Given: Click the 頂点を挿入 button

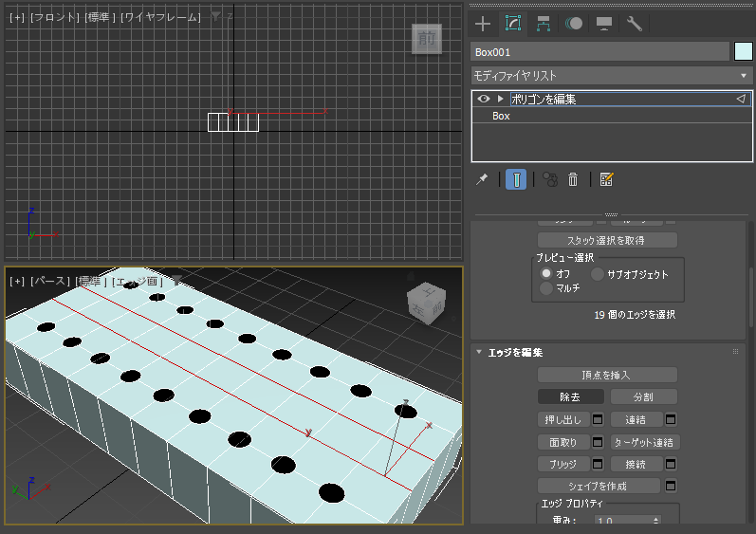Looking at the screenshot, I should (x=607, y=375).
